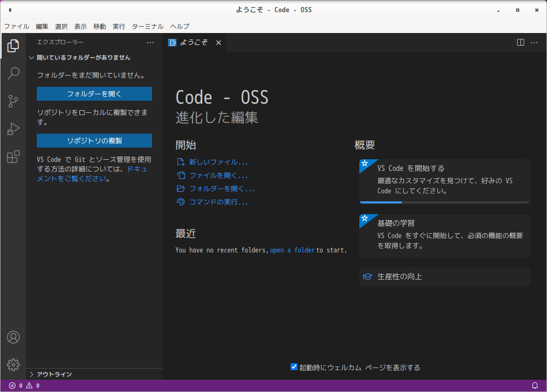Open explorer panel more actions ellipsis
547x392 pixels.
150,43
